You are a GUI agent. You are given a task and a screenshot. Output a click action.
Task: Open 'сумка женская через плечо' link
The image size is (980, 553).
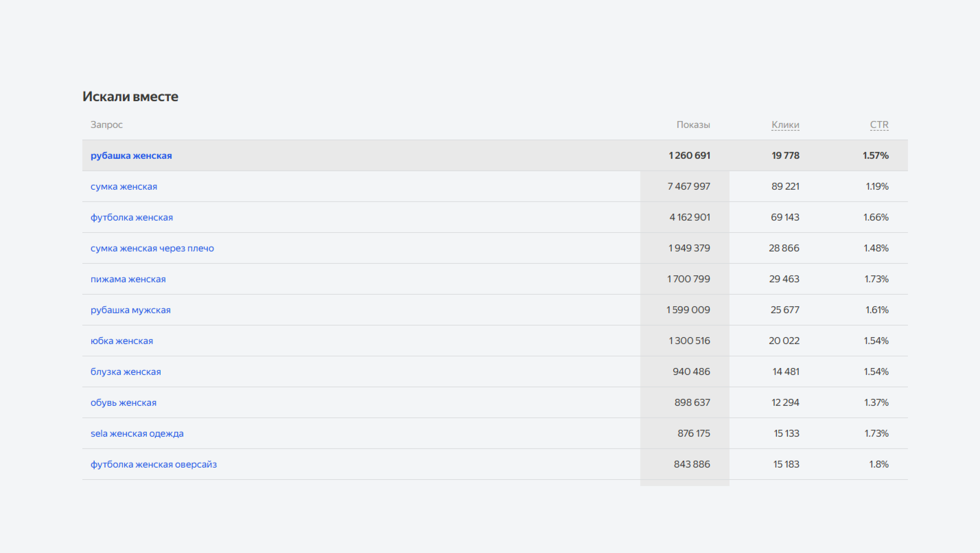[152, 248]
